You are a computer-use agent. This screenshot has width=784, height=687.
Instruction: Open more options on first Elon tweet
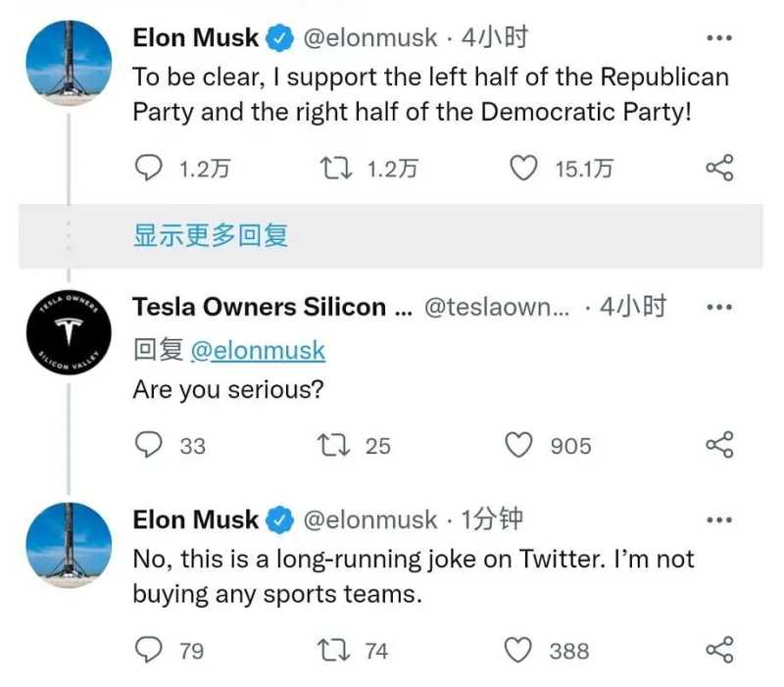[719, 38]
